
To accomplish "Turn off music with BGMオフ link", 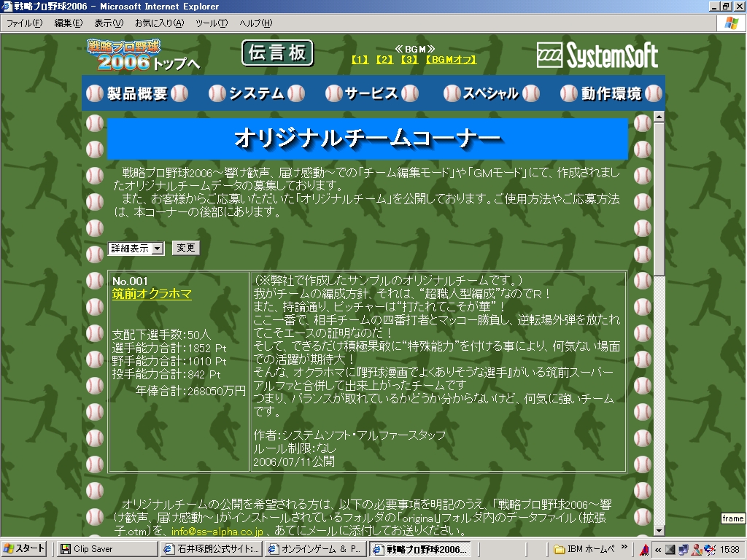I will pyautogui.click(x=451, y=60).
